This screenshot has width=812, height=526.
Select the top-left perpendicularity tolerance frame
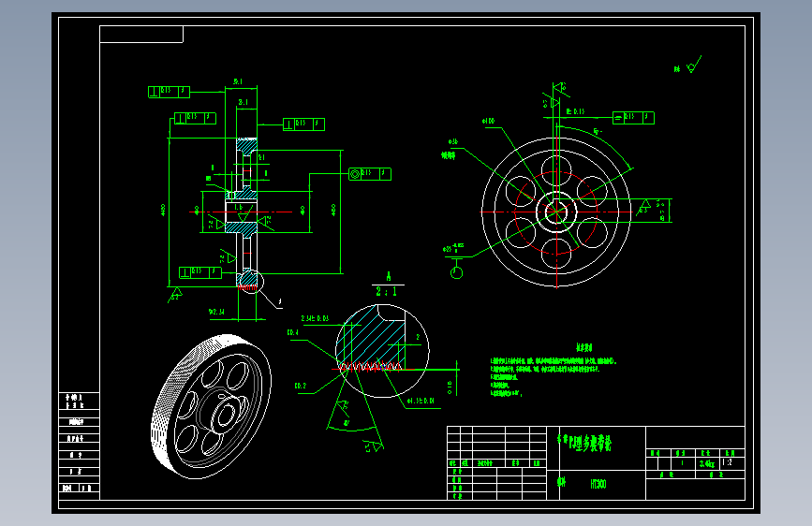(x=169, y=92)
